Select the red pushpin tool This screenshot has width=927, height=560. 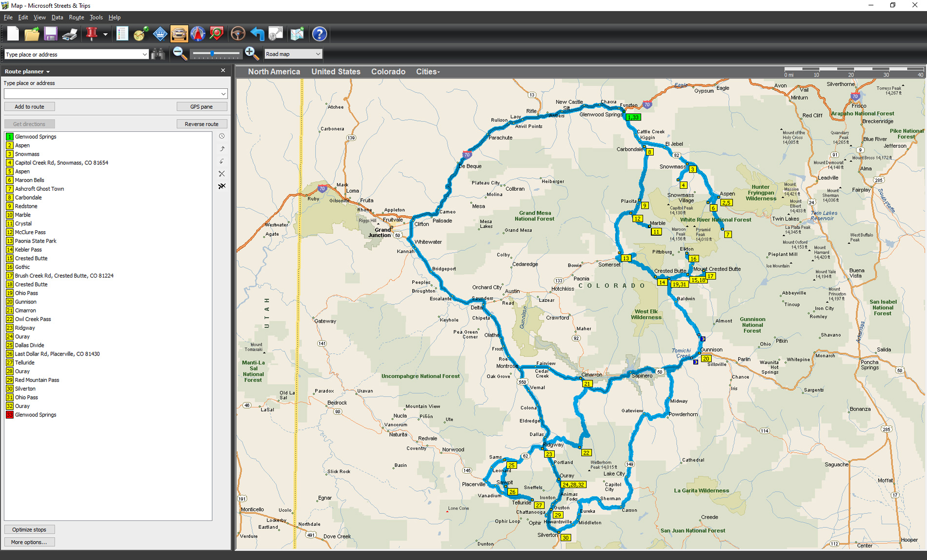pos(92,34)
